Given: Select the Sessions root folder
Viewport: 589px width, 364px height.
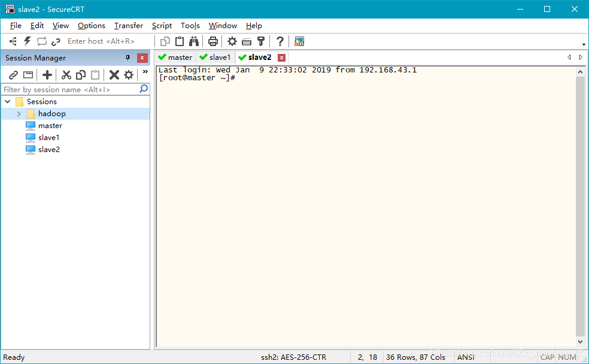Looking at the screenshot, I should pyautogui.click(x=41, y=101).
